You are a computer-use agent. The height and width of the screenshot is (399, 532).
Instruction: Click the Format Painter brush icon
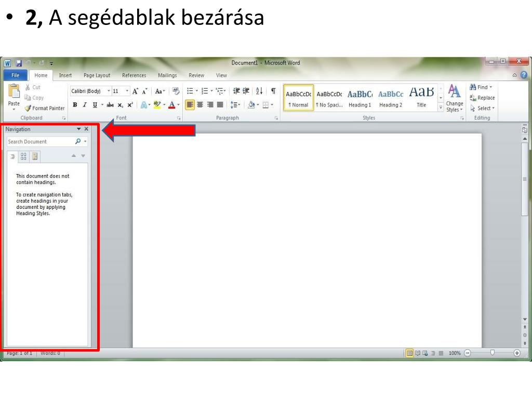point(28,108)
